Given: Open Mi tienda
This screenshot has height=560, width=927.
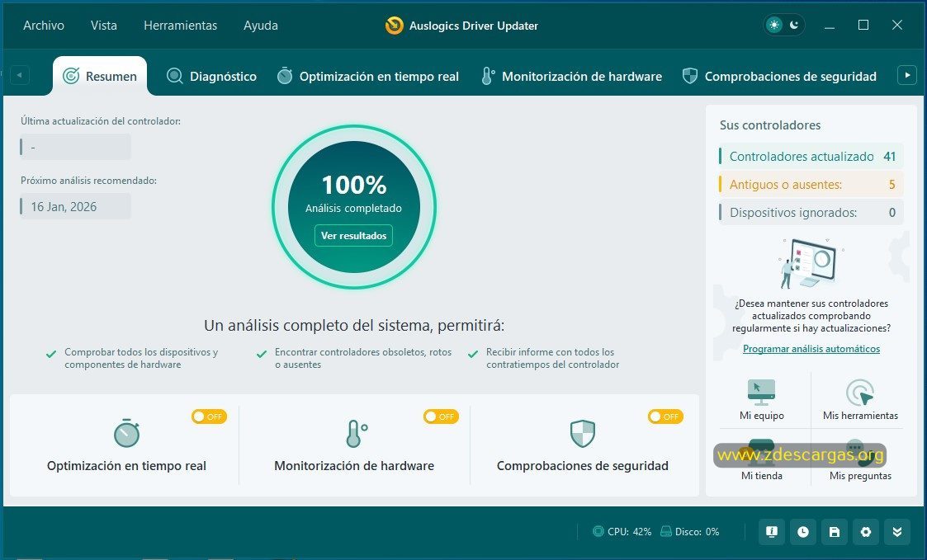Looking at the screenshot, I should [761, 461].
